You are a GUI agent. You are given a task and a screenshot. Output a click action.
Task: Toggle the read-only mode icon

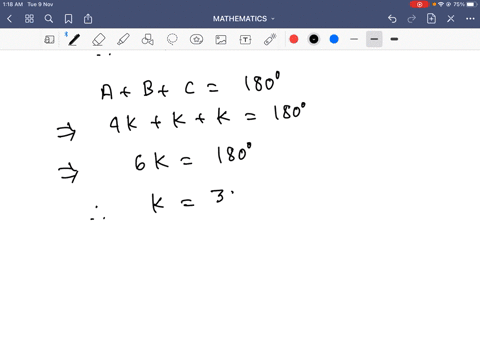[49, 40]
